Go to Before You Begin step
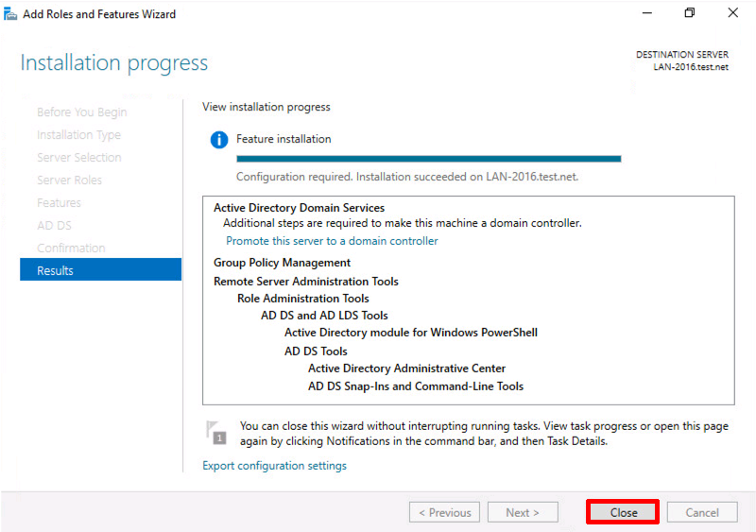Screen dimensions: 756x532 click(82, 112)
